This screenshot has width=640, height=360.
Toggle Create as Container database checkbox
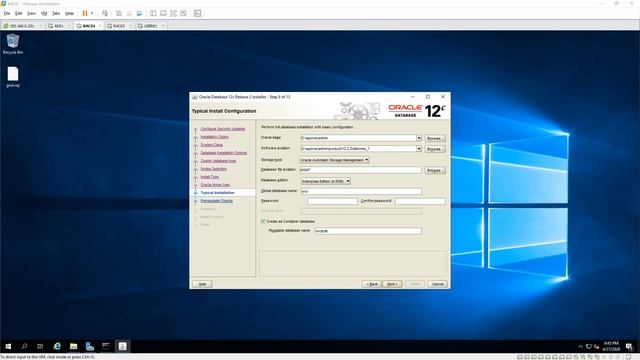(263, 221)
